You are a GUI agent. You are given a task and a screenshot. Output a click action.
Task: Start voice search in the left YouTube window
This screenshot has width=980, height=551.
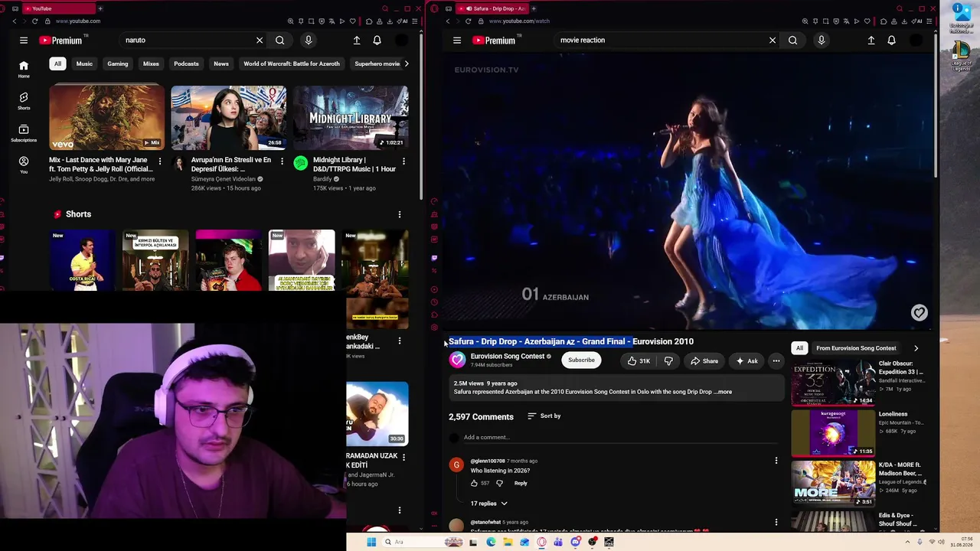(309, 41)
